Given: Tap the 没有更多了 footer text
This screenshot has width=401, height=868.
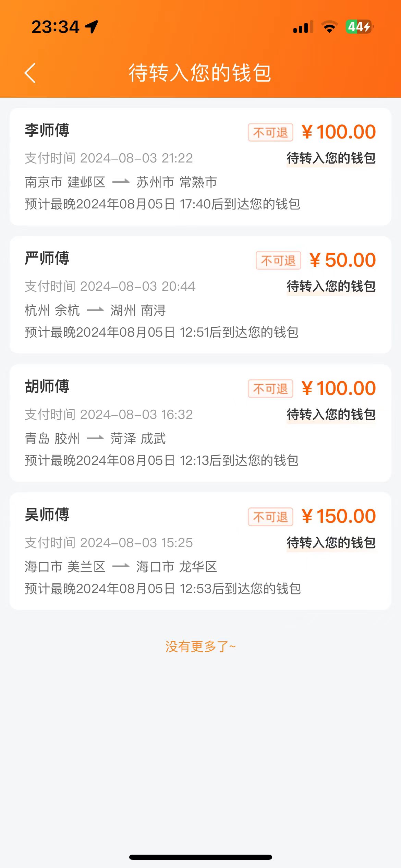Looking at the screenshot, I should [200, 647].
